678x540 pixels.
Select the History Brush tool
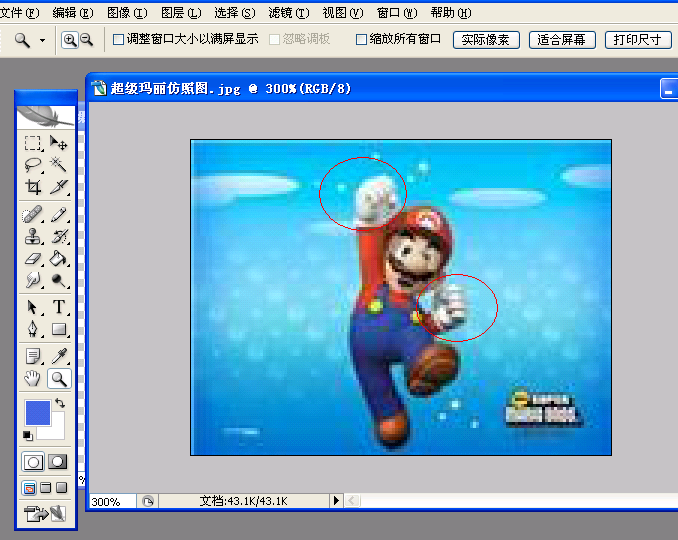pos(58,236)
